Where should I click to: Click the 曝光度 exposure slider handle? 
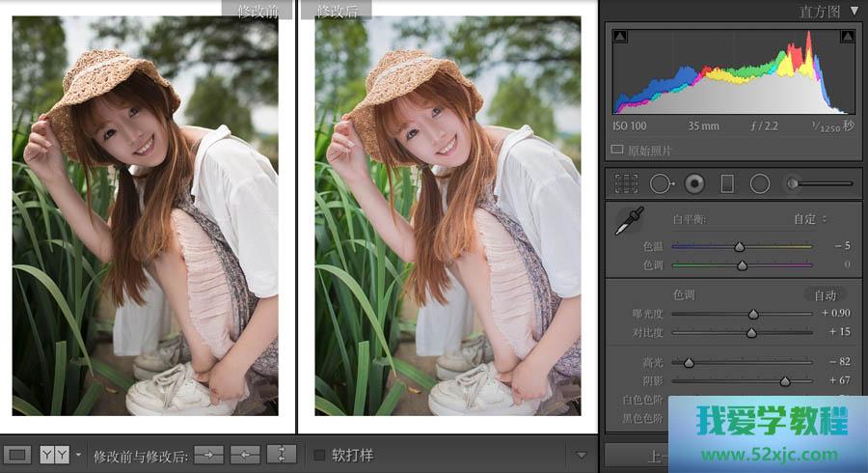tap(753, 314)
